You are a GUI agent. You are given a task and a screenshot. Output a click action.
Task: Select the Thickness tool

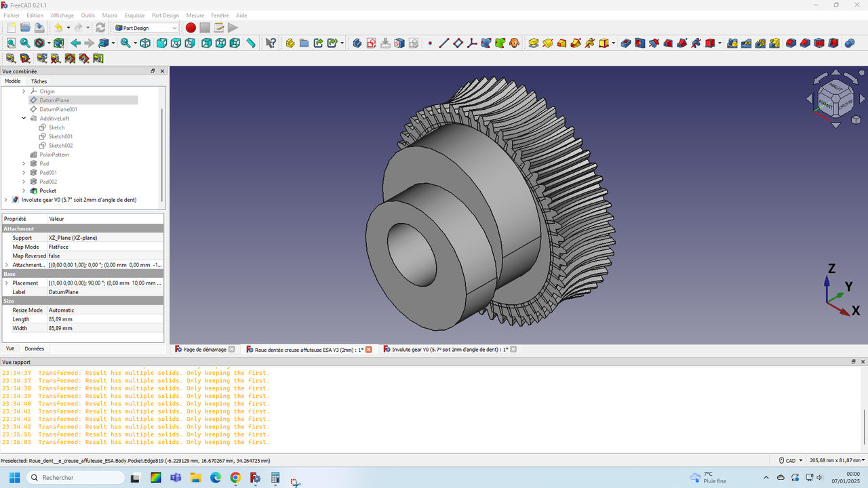833,43
